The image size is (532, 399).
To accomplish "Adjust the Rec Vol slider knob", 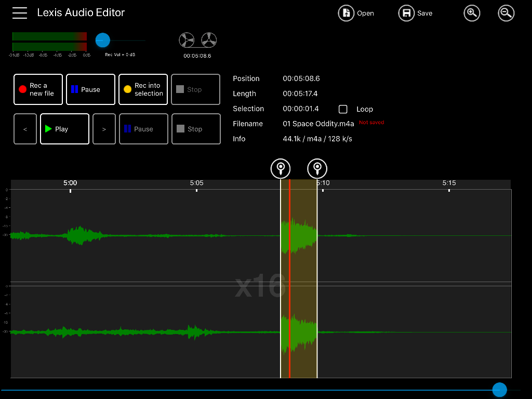I will (x=102, y=40).
